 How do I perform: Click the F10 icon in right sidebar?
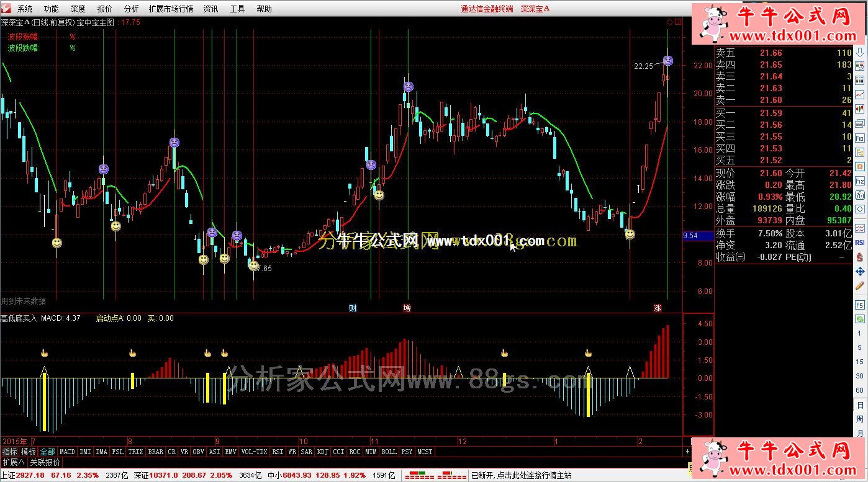(x=860, y=138)
